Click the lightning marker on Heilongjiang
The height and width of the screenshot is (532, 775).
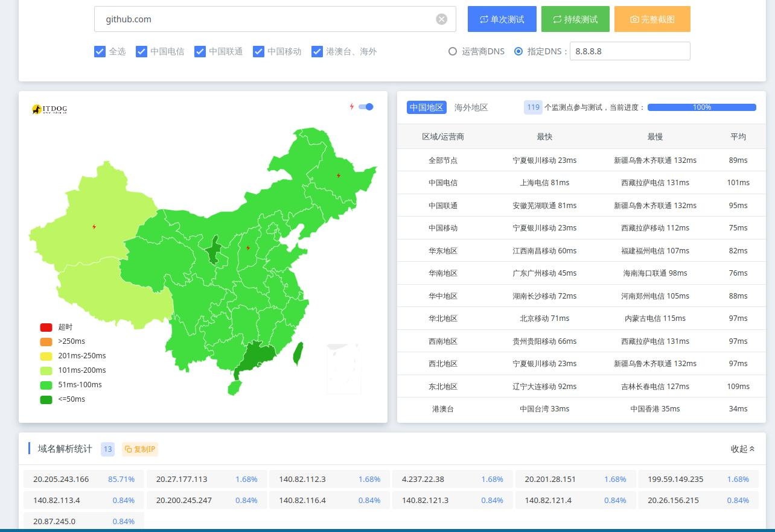[339, 176]
